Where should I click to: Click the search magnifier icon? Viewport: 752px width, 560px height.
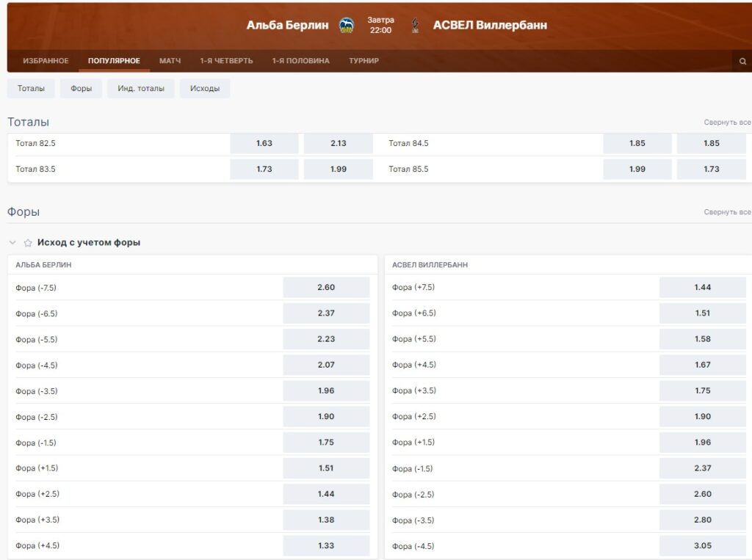click(742, 61)
